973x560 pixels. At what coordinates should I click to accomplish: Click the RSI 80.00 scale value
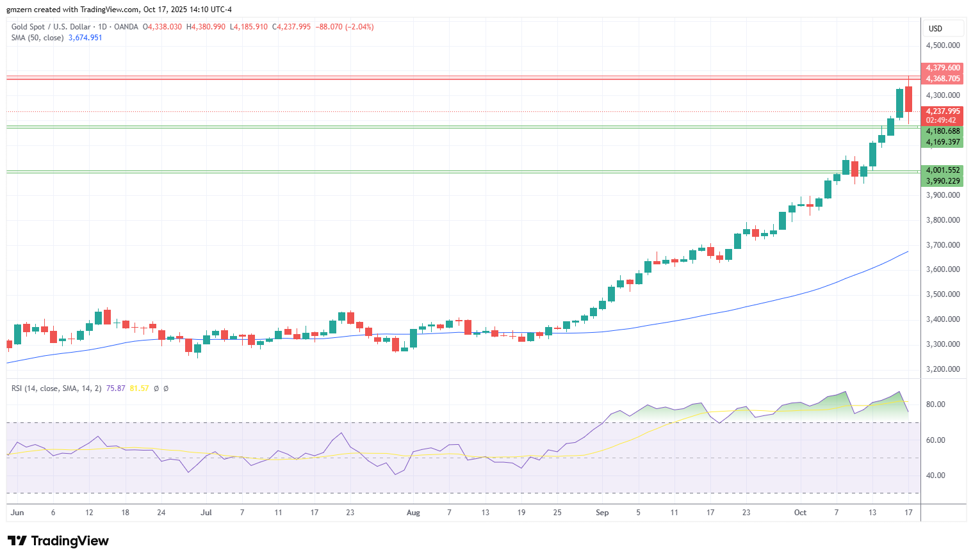pos(936,404)
